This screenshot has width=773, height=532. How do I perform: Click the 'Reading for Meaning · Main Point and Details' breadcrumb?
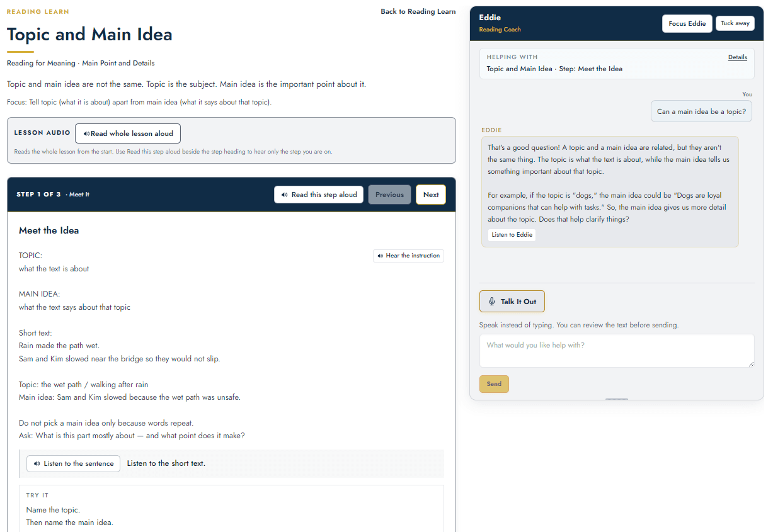click(81, 63)
